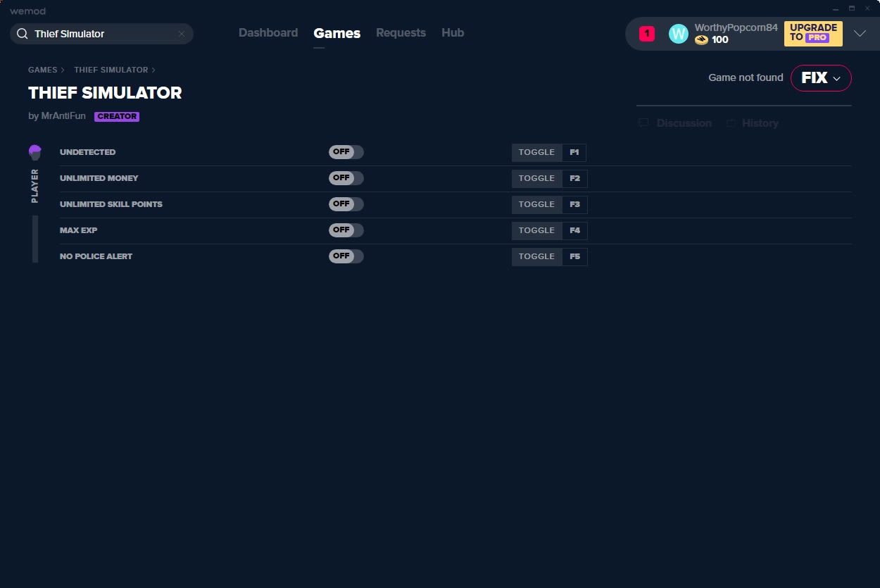
Task: Clear the search field with X icon
Action: point(181,34)
